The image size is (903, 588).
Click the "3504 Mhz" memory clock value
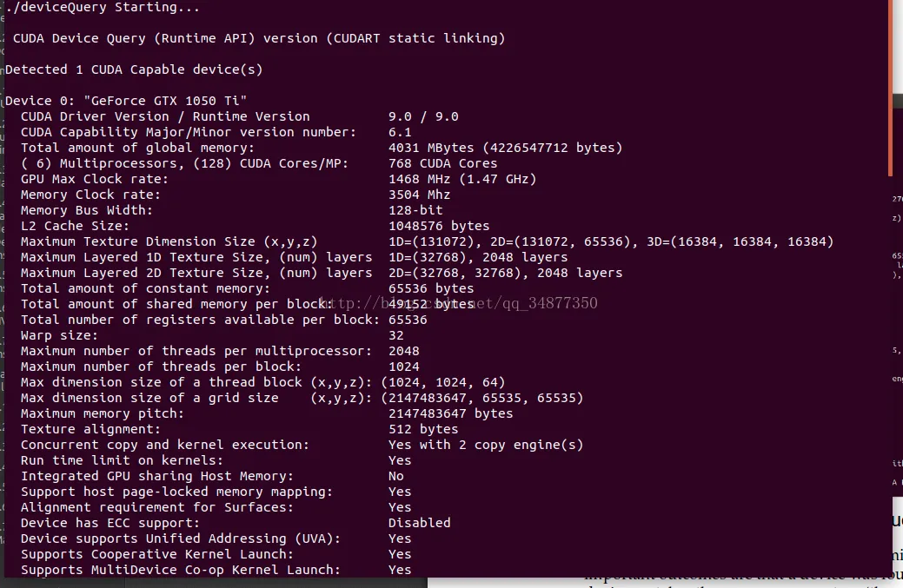419,195
